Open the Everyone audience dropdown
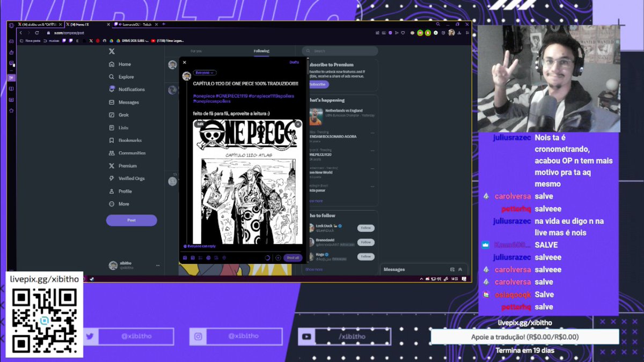This screenshot has height=362, width=644. [204, 72]
